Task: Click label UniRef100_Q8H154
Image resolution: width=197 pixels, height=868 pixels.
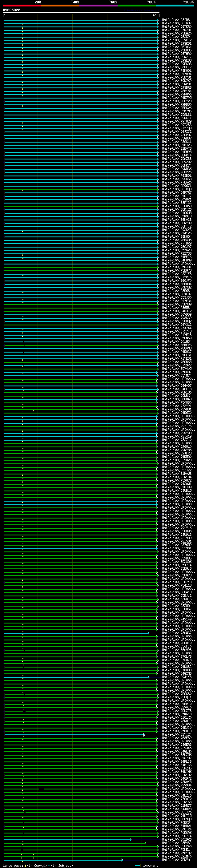Action: pos(177,91)
